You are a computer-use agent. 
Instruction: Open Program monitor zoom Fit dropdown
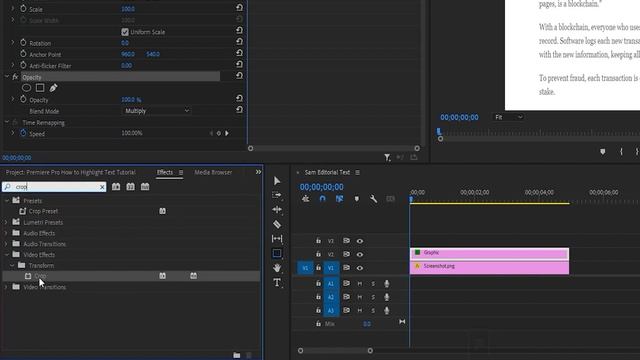tap(508, 117)
